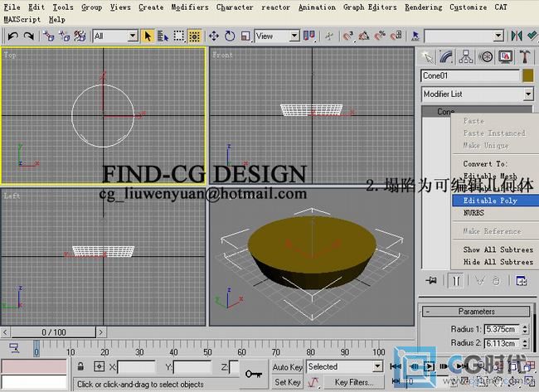
Task: Open the object color swatch
Action: click(528, 75)
